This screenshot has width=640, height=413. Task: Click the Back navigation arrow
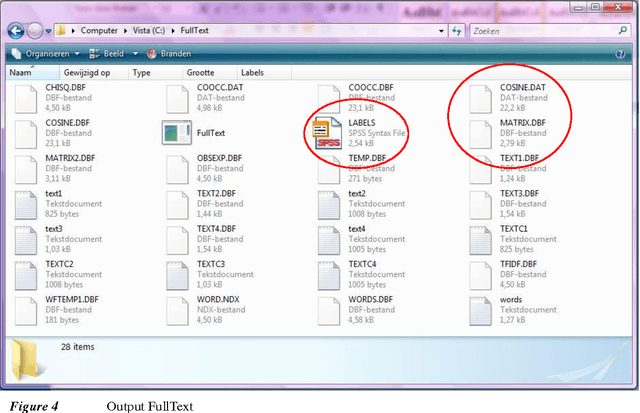pyautogui.click(x=17, y=31)
